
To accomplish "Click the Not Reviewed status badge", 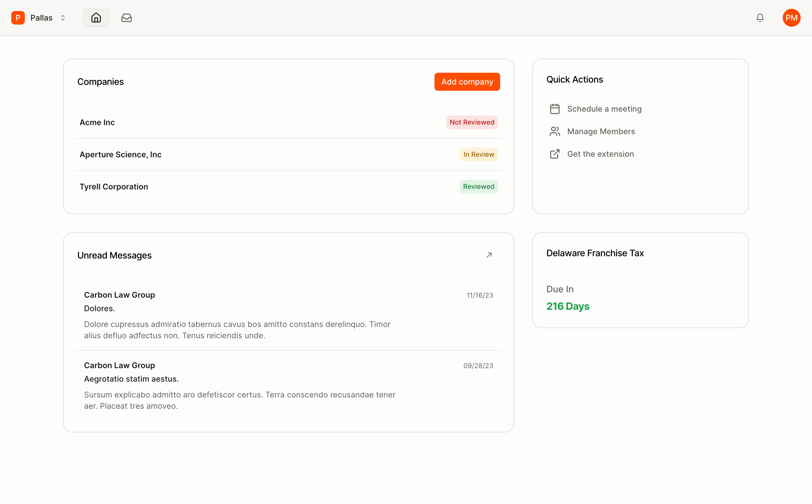I will coord(472,122).
